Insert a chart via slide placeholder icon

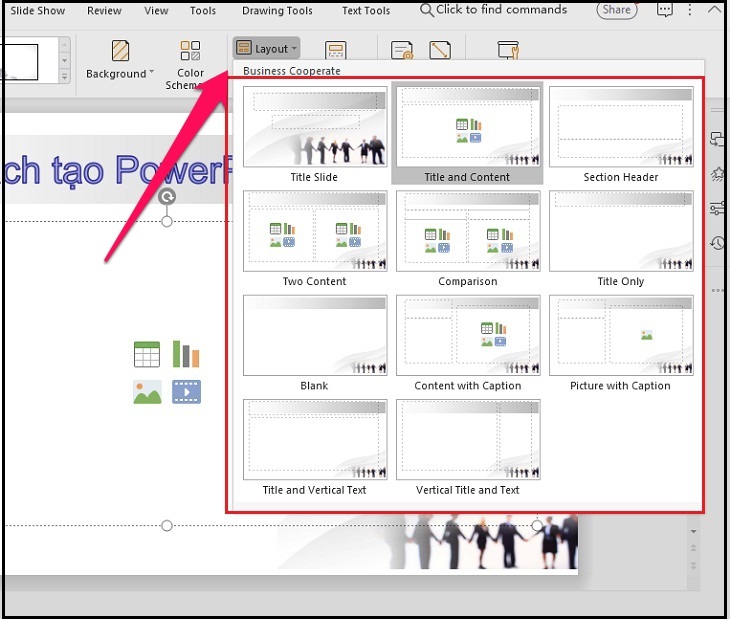tap(186, 354)
